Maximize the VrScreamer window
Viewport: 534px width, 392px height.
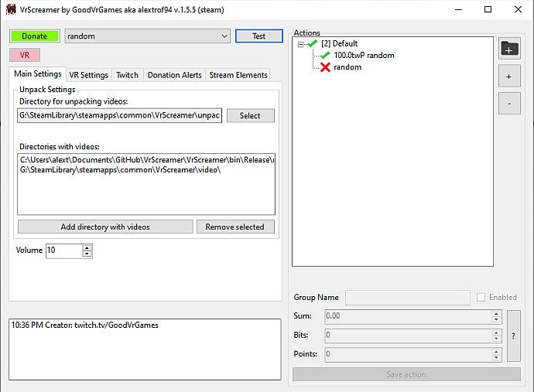point(488,9)
